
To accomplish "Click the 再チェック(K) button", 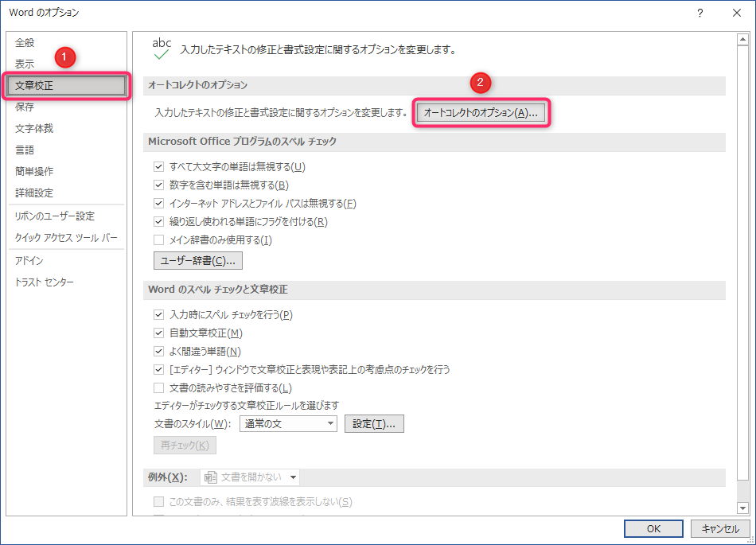I will pos(185,446).
